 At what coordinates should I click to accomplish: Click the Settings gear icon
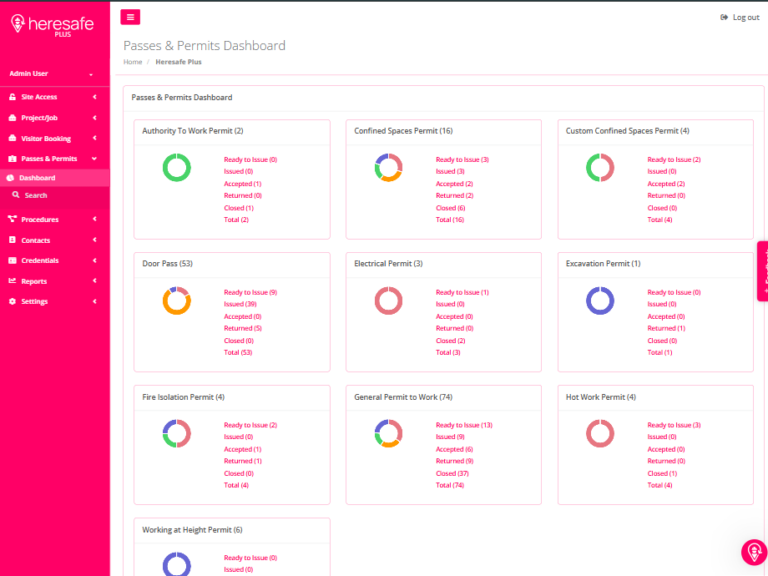point(12,301)
